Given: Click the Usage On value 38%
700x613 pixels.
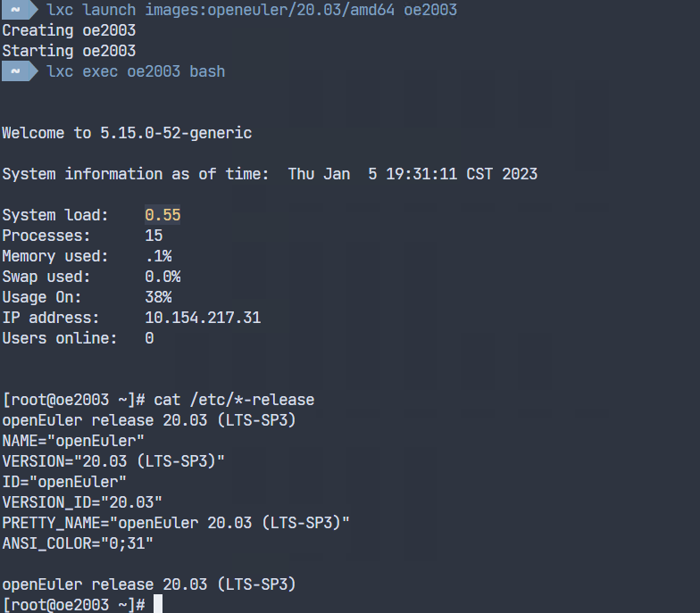Looking at the screenshot, I should (158, 297).
